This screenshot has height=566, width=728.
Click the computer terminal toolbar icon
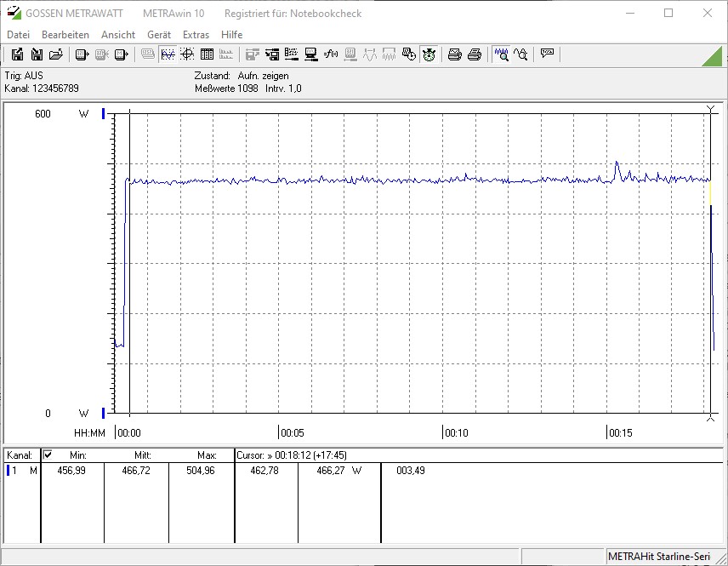pyautogui.click(x=310, y=54)
